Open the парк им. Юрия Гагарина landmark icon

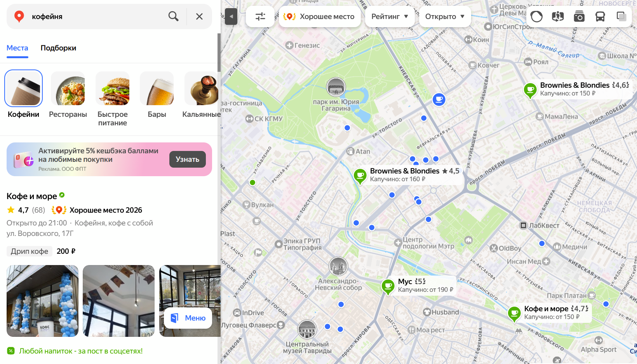[x=336, y=87]
